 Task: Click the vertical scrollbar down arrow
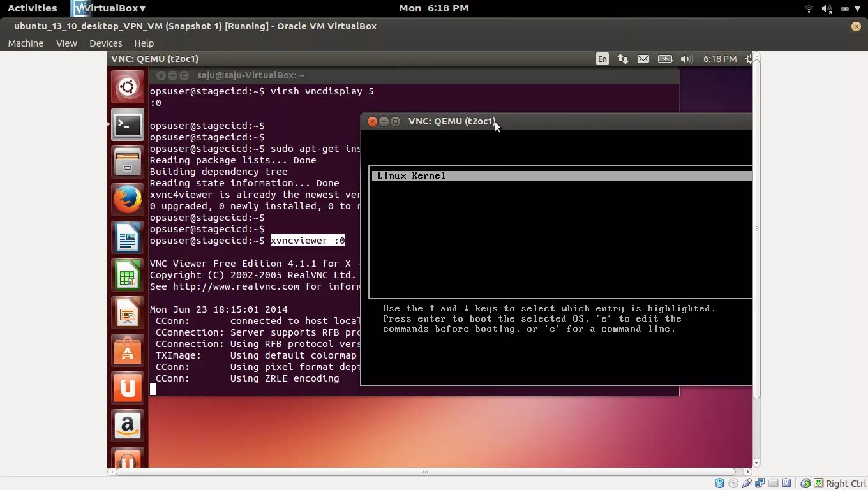[x=756, y=464]
